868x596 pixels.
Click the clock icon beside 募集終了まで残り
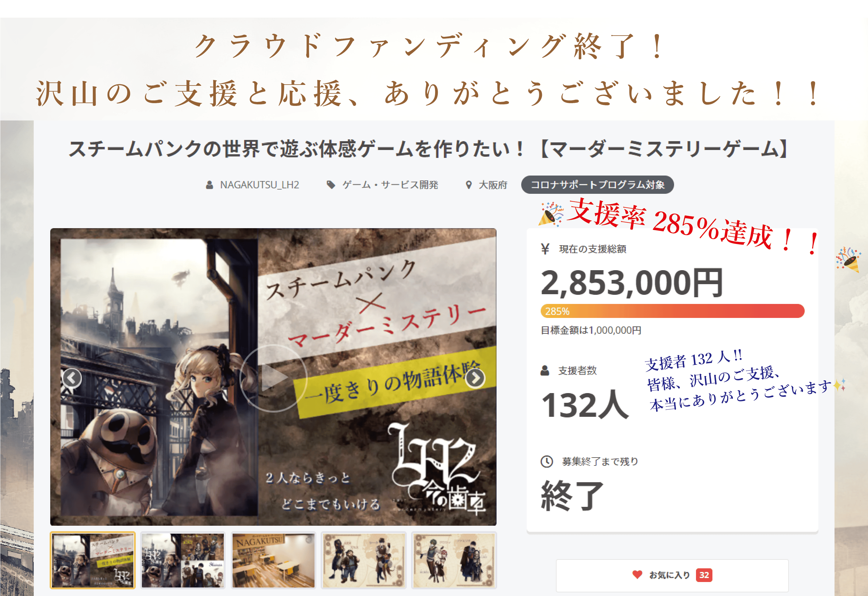coord(547,461)
